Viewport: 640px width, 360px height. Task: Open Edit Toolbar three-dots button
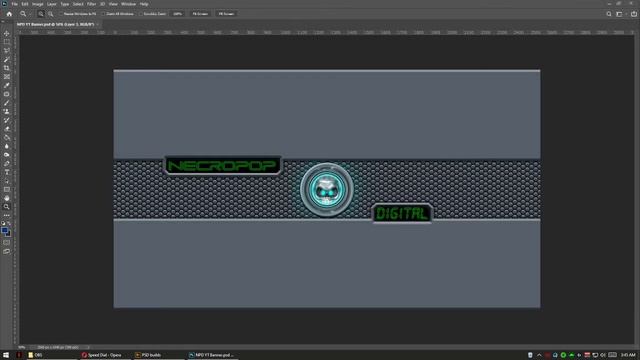click(x=7, y=216)
